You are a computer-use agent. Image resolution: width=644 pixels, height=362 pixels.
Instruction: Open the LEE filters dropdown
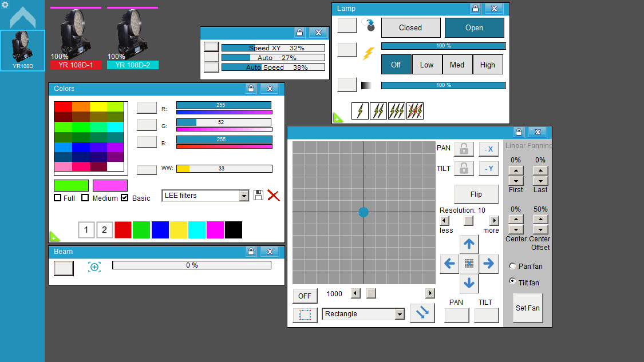(x=244, y=196)
